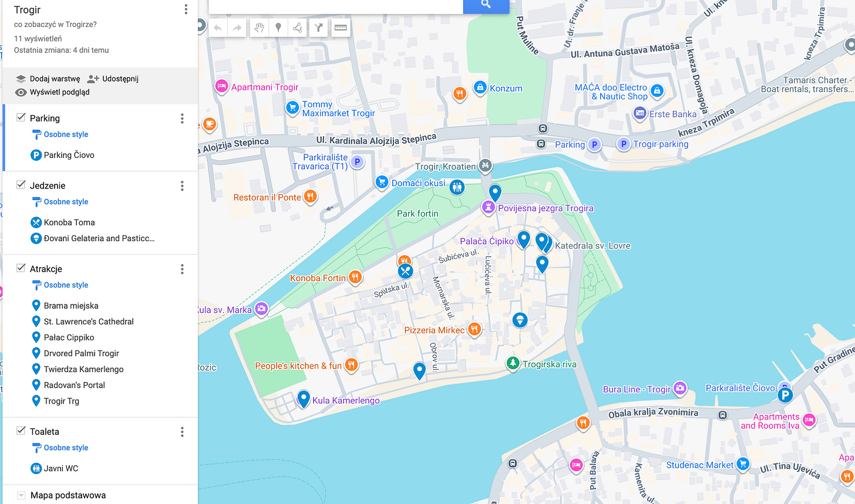Choose the Add marker pin tool
The image size is (855, 504).
tap(278, 28)
